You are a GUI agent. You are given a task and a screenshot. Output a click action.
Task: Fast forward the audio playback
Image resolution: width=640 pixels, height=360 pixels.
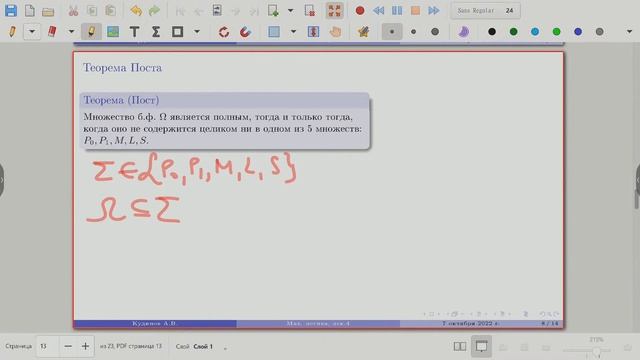click(434, 11)
